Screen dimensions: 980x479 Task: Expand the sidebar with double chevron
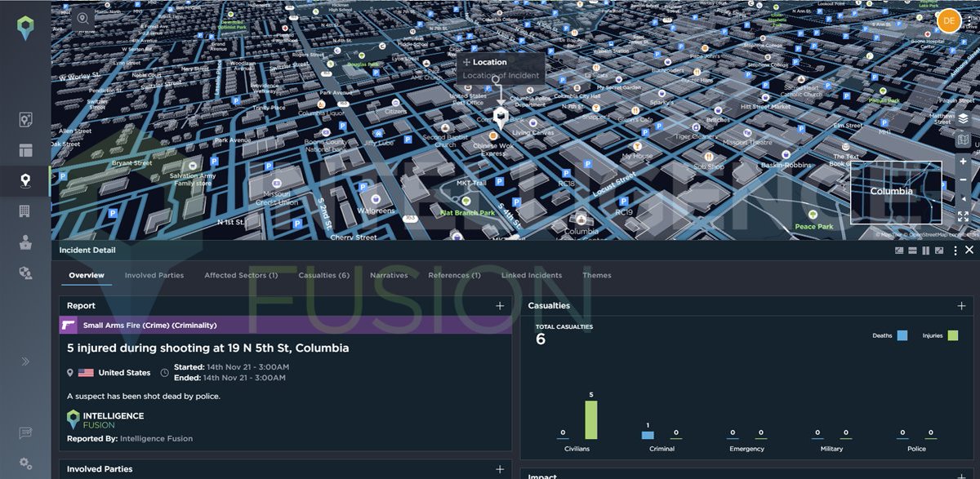pyautogui.click(x=25, y=361)
